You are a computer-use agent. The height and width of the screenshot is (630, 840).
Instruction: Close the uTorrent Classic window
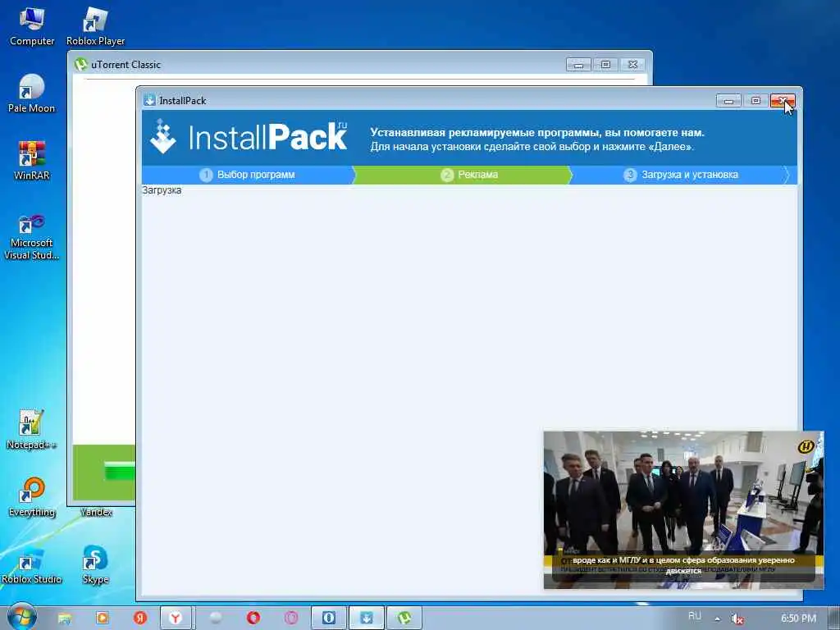[632, 65]
